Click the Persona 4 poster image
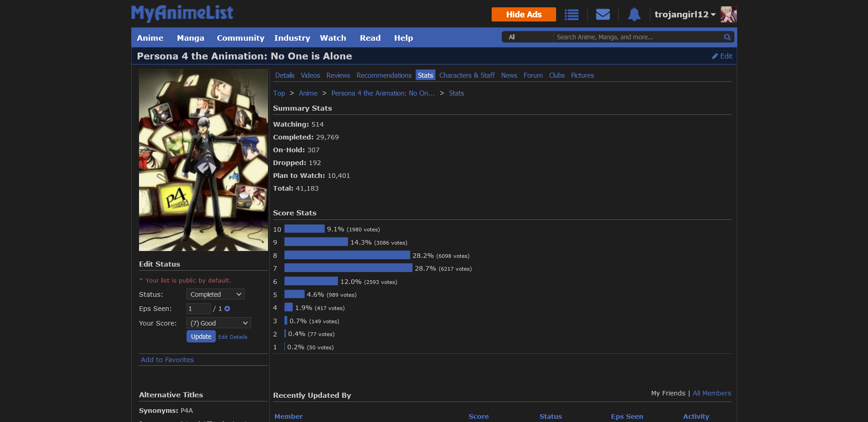The image size is (868, 422). 204,160
